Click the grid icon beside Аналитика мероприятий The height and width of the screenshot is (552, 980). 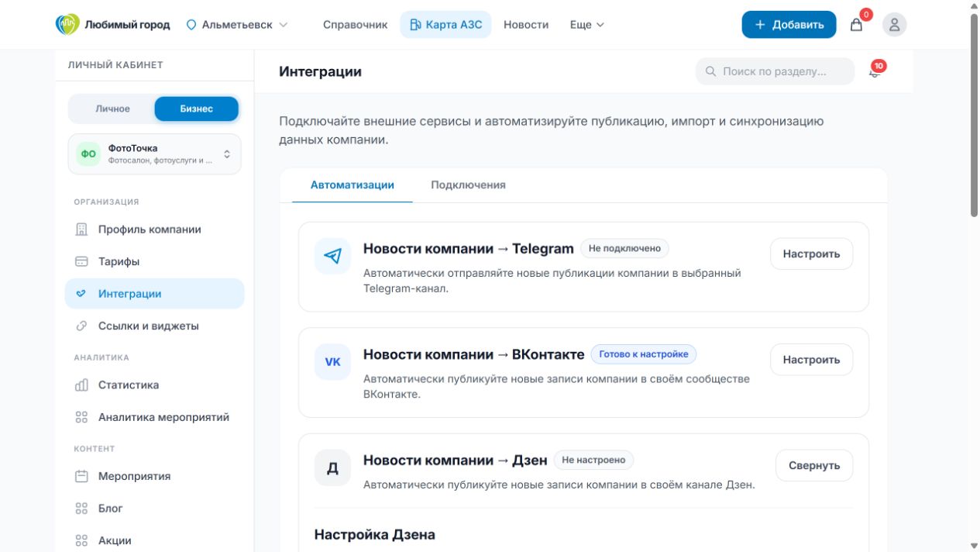pos(81,417)
